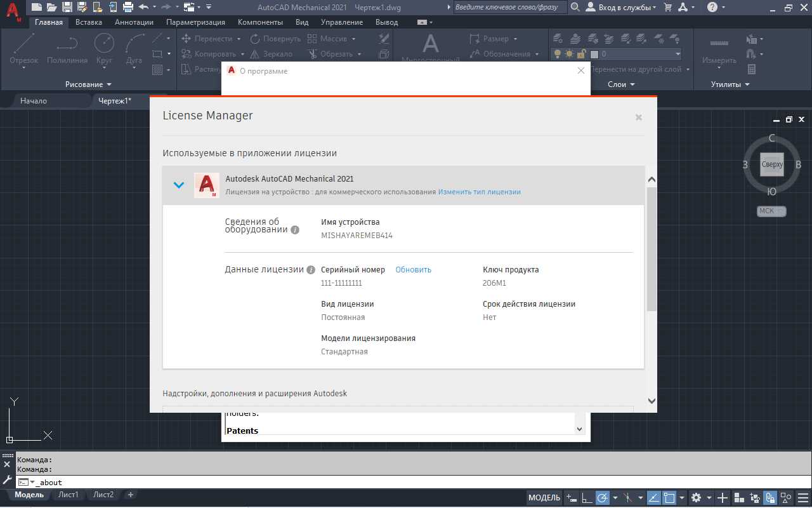Open the AutoCAD application menu button

click(13, 11)
